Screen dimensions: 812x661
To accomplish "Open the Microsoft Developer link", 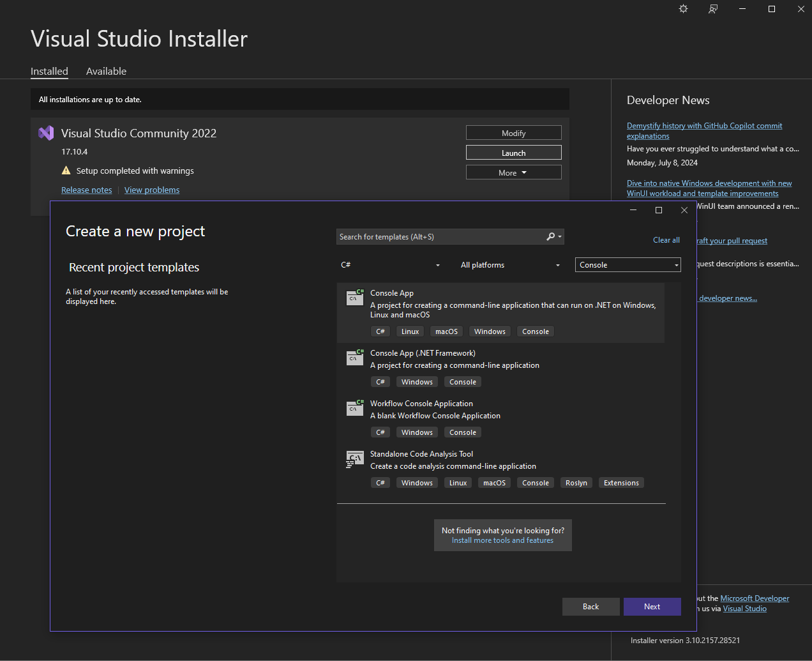I will [x=755, y=598].
